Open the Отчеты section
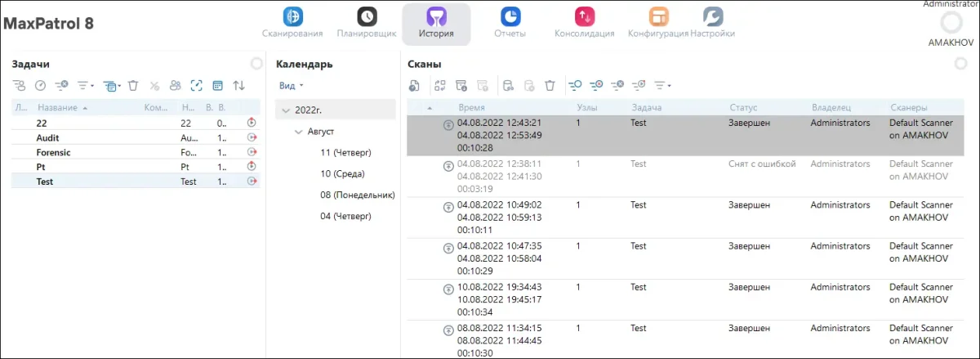Viewport: 980px width, 359px height. [510, 16]
